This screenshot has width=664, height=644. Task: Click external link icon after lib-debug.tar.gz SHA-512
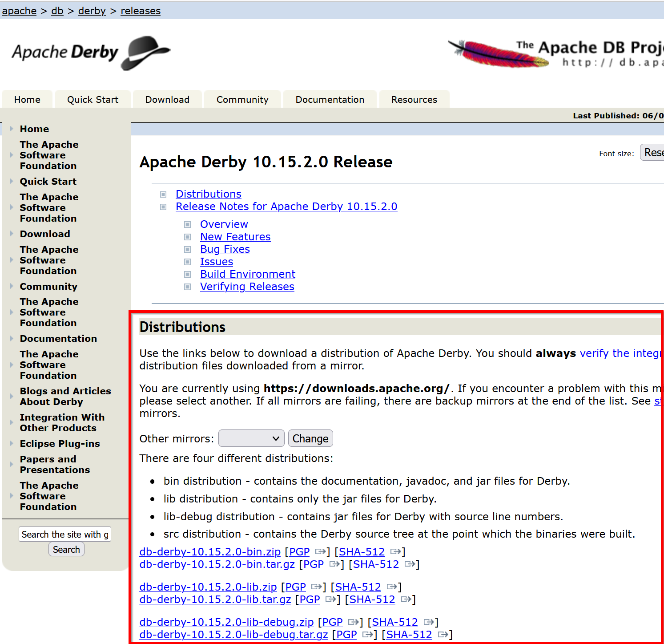coord(443,635)
